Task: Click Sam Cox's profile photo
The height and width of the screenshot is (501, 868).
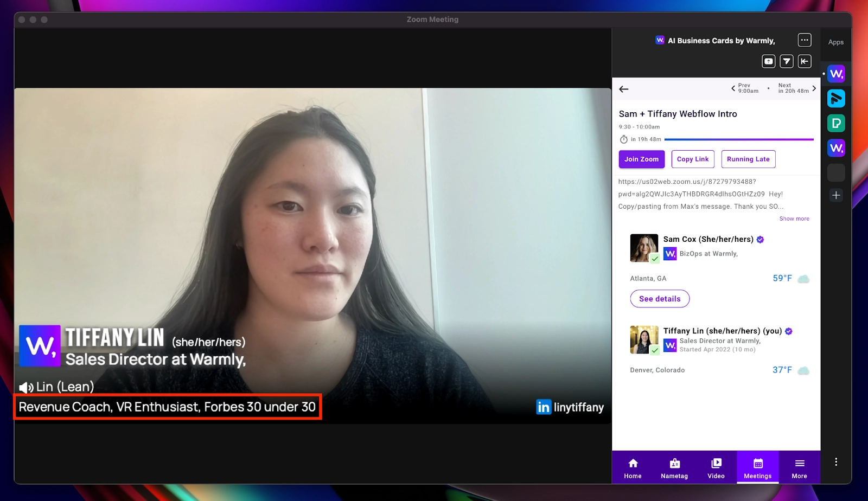Action: pos(644,248)
